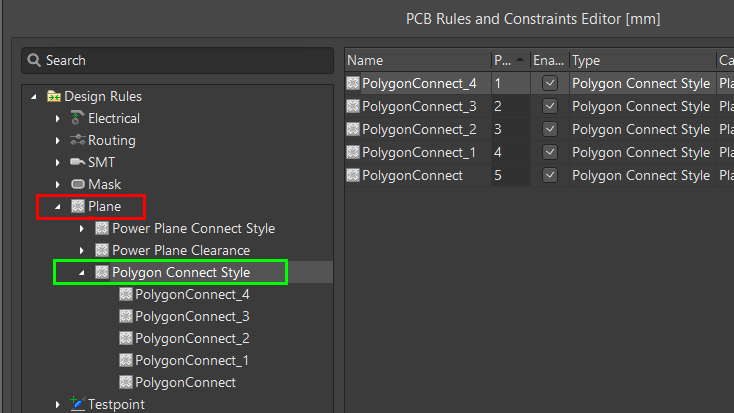Viewport: 734px width, 413px height.
Task: Expand the Power Plane Connect Style node
Action: (x=82, y=229)
